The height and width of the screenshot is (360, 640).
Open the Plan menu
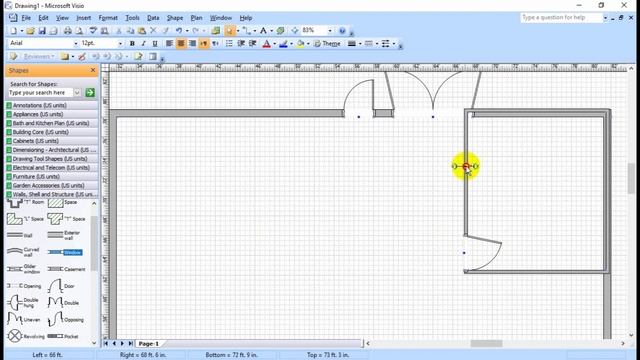click(196, 18)
